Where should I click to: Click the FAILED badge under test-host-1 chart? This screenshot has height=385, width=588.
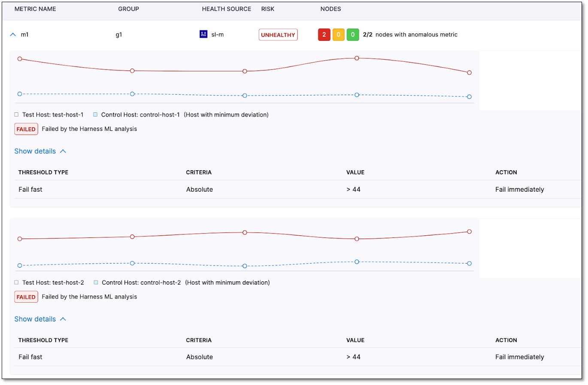(x=26, y=129)
